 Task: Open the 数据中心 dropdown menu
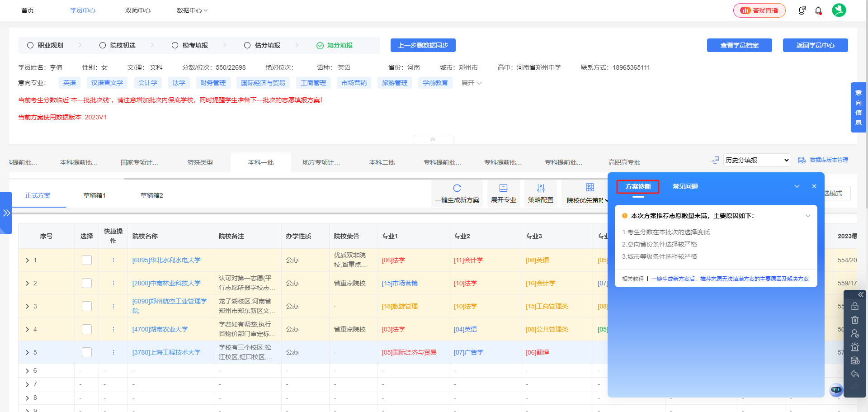[x=192, y=10]
